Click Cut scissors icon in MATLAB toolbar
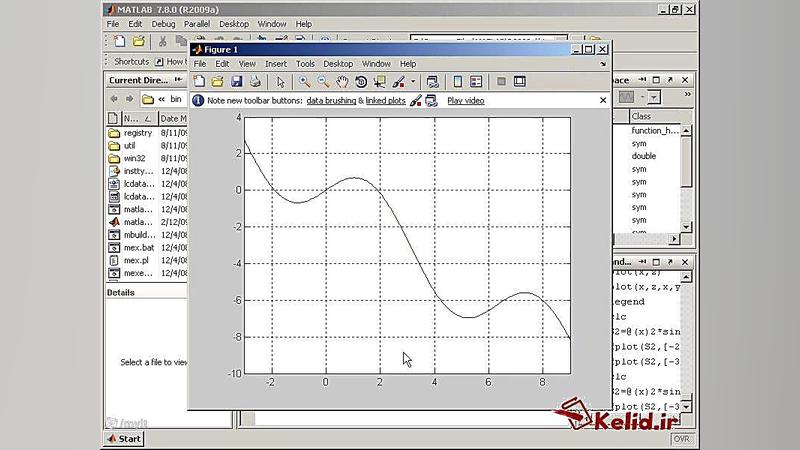The height and width of the screenshot is (450, 800). pos(162,41)
